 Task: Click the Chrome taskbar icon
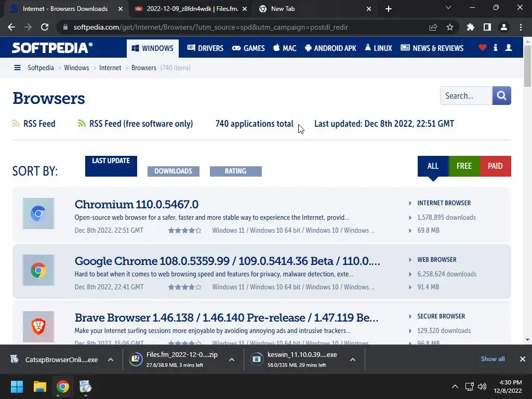[63, 387]
